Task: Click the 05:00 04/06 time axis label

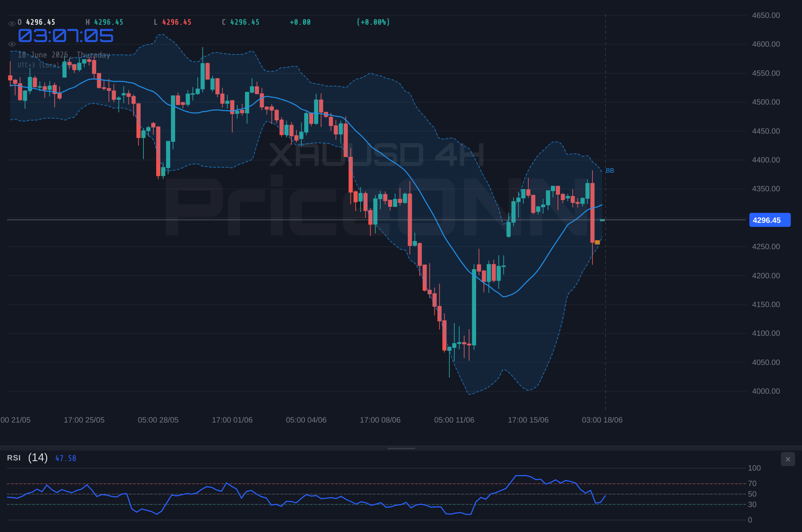Action: pyautogui.click(x=306, y=420)
